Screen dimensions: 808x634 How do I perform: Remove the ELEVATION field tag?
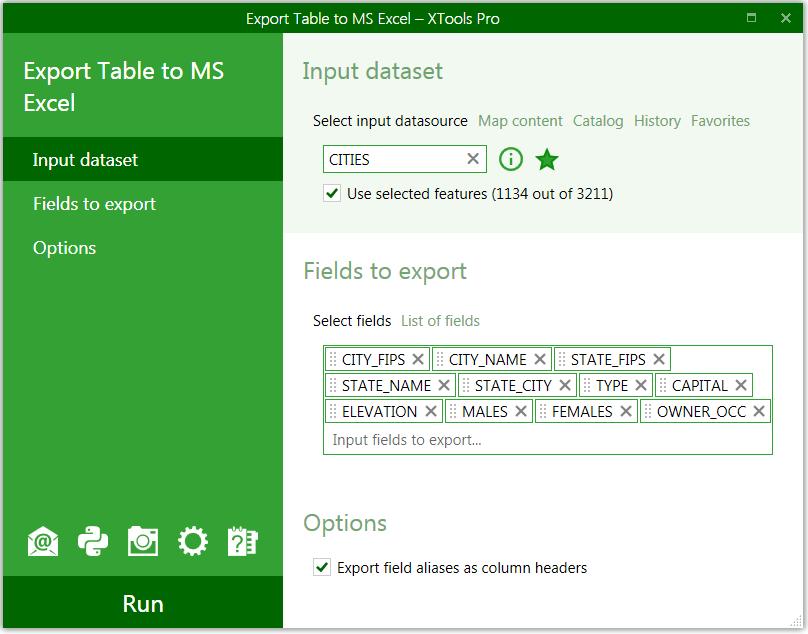pos(431,411)
